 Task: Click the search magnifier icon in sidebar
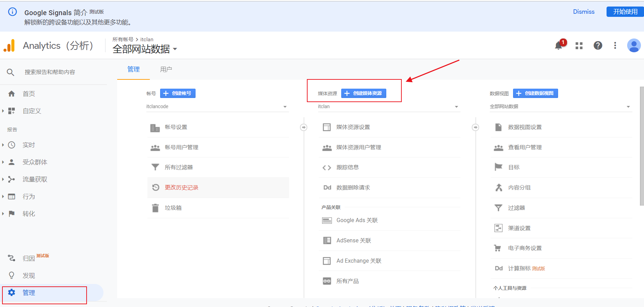point(11,72)
